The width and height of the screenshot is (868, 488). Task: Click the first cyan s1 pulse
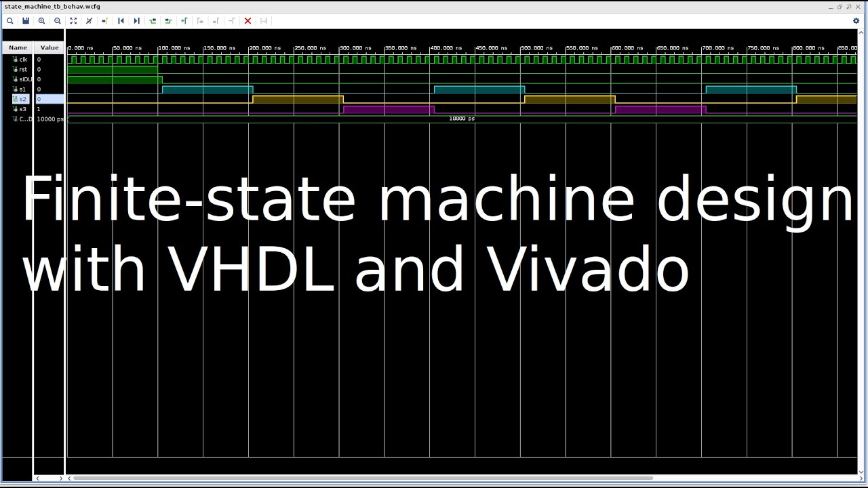click(x=208, y=89)
